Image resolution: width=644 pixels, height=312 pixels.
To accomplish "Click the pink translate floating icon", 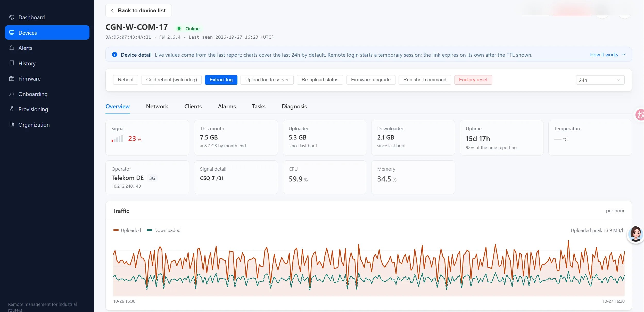I will click(640, 115).
